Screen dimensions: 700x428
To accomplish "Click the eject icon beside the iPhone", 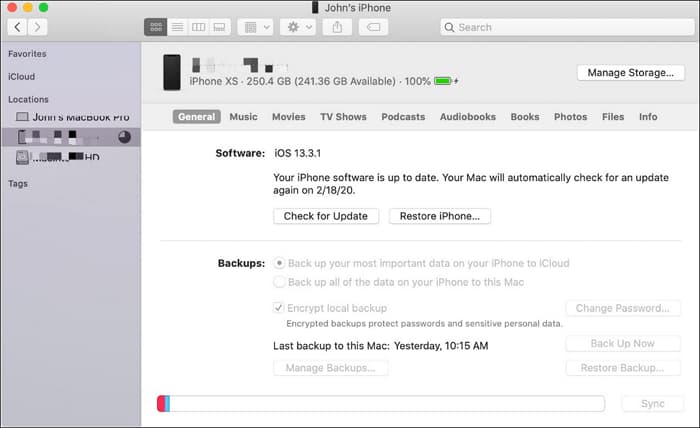I will pos(125,137).
